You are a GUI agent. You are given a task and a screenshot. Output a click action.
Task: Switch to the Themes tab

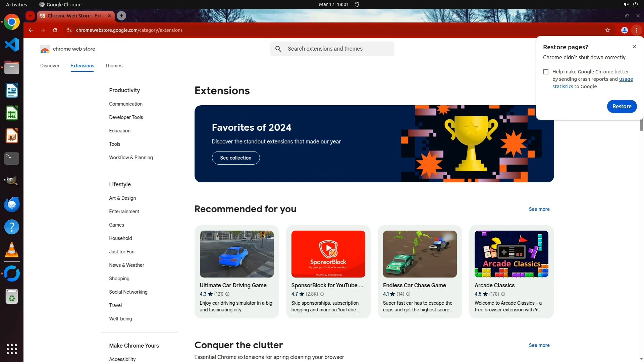coord(113,66)
